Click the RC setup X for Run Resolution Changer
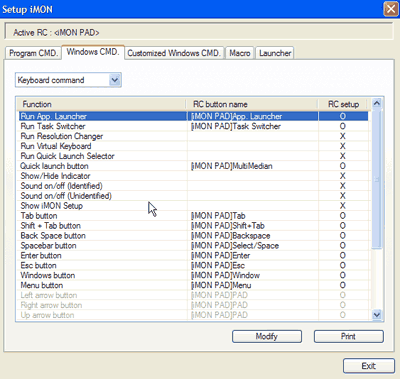 click(x=343, y=136)
